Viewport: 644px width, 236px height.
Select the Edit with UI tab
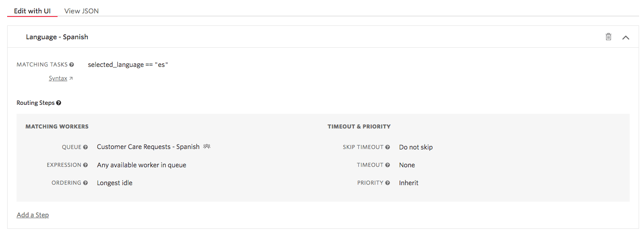[x=32, y=11]
